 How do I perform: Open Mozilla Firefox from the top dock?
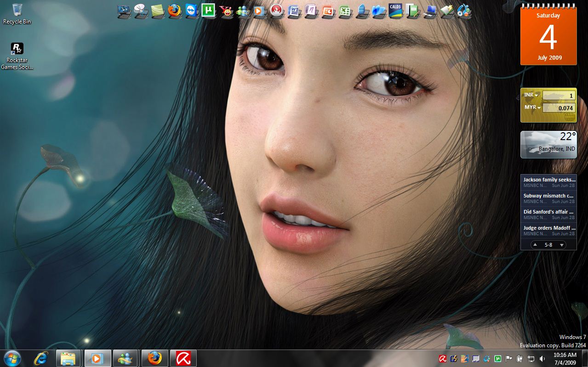pos(175,11)
